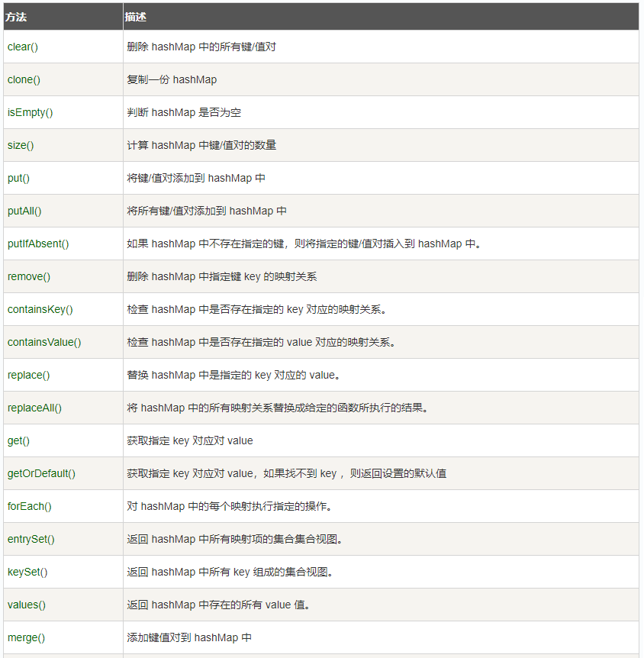Screen dimensions: 644x658
Task: Open the entrySet() method link
Action: [31, 539]
